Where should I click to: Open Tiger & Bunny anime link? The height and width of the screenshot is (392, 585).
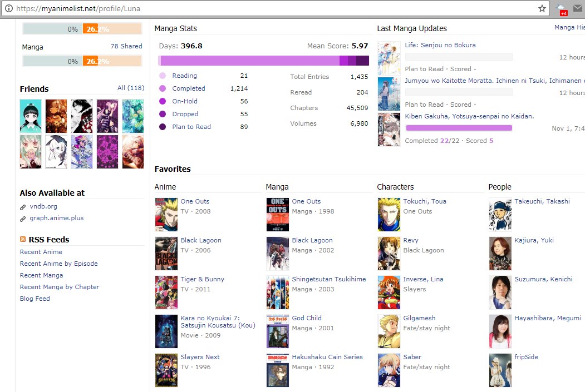click(x=202, y=279)
